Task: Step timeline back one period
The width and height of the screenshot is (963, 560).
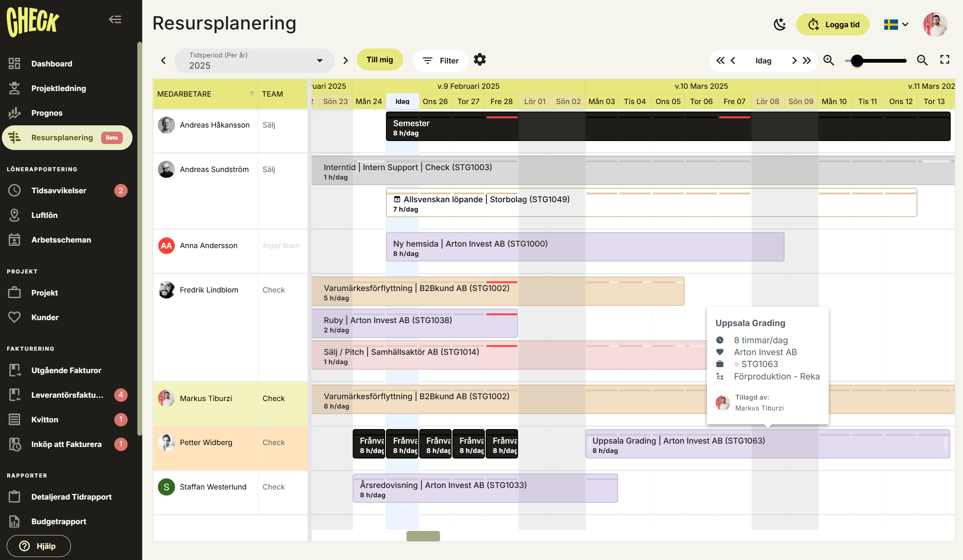Action: 733,60
